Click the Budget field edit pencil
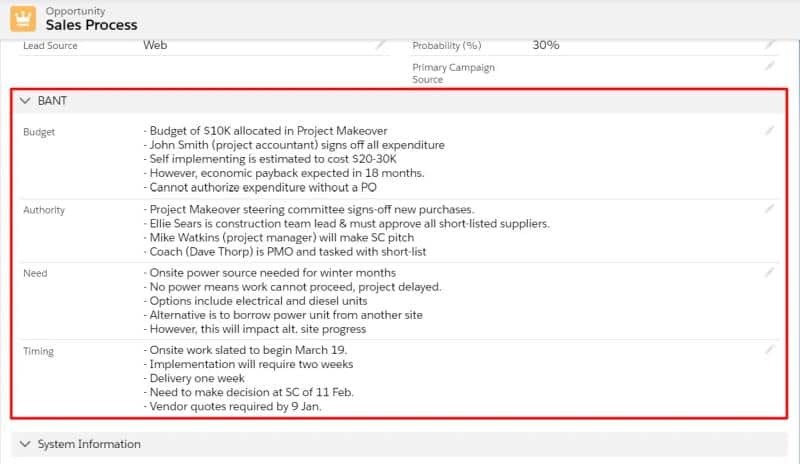 pyautogui.click(x=769, y=130)
